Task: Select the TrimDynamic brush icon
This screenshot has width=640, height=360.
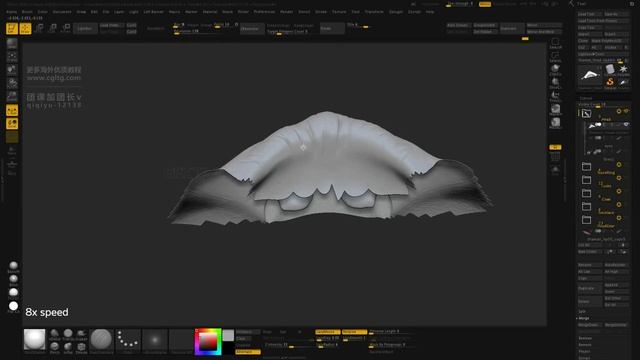Action: coord(68,335)
